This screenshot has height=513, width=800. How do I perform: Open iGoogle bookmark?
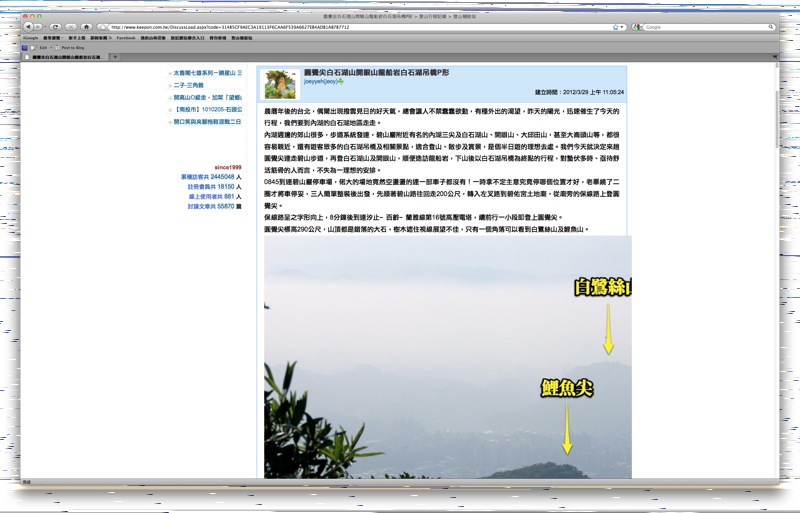(x=31, y=38)
